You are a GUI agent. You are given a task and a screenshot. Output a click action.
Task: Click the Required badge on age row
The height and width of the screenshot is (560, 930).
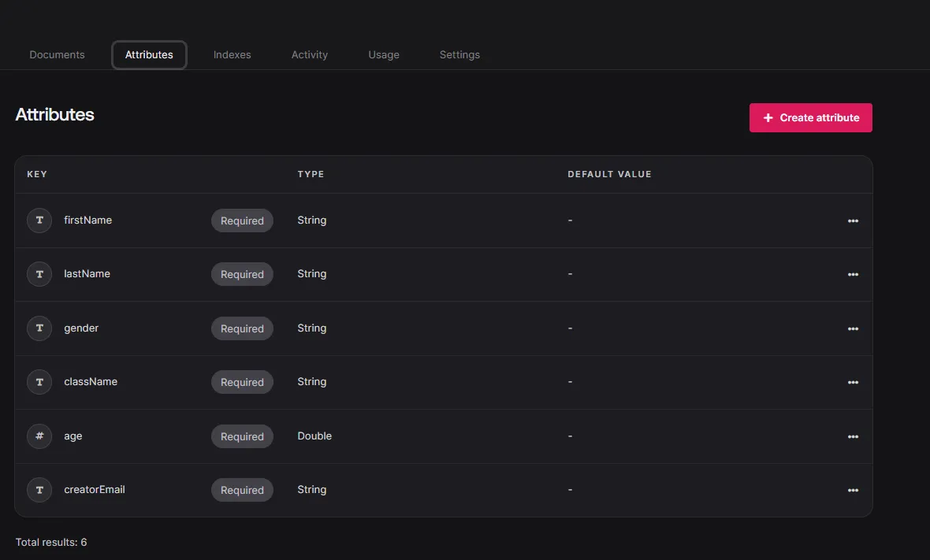point(242,436)
